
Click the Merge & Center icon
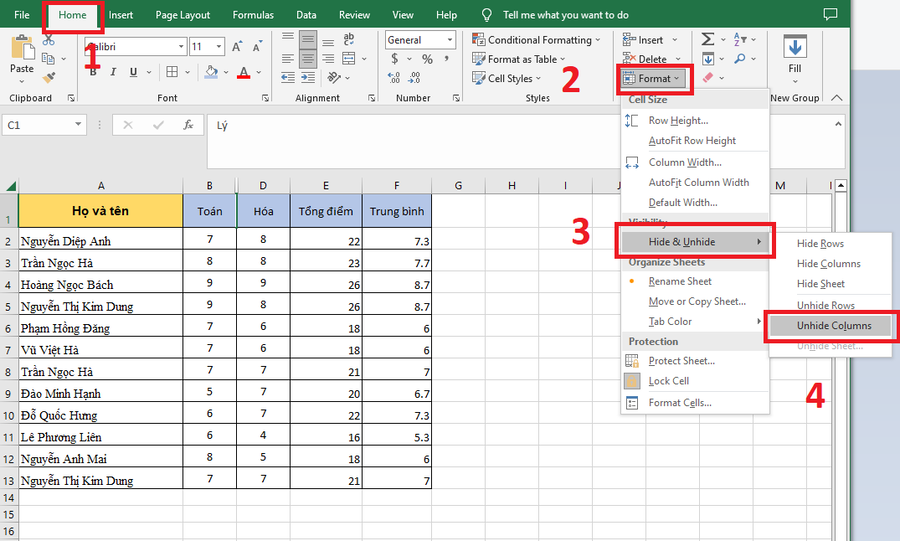click(348, 59)
